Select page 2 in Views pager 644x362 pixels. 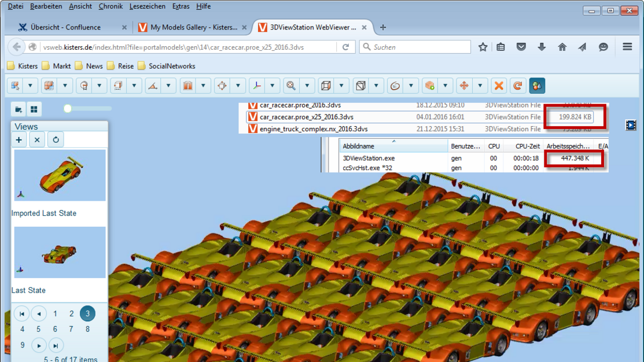[72, 314]
